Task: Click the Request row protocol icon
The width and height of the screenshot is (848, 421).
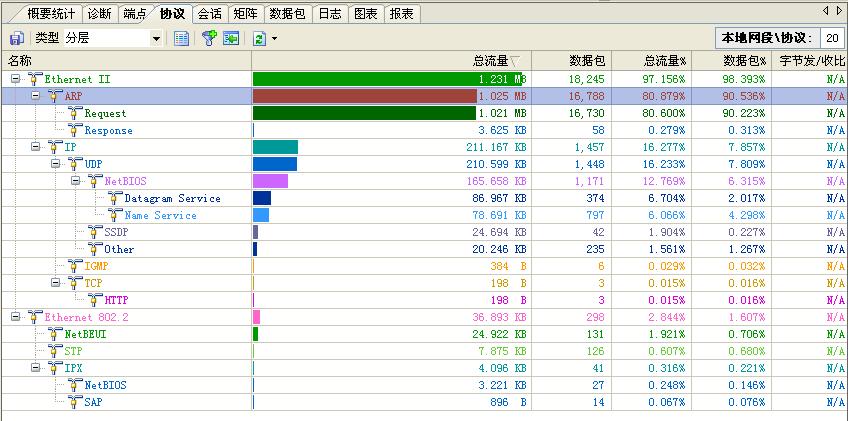Action: [x=75, y=113]
